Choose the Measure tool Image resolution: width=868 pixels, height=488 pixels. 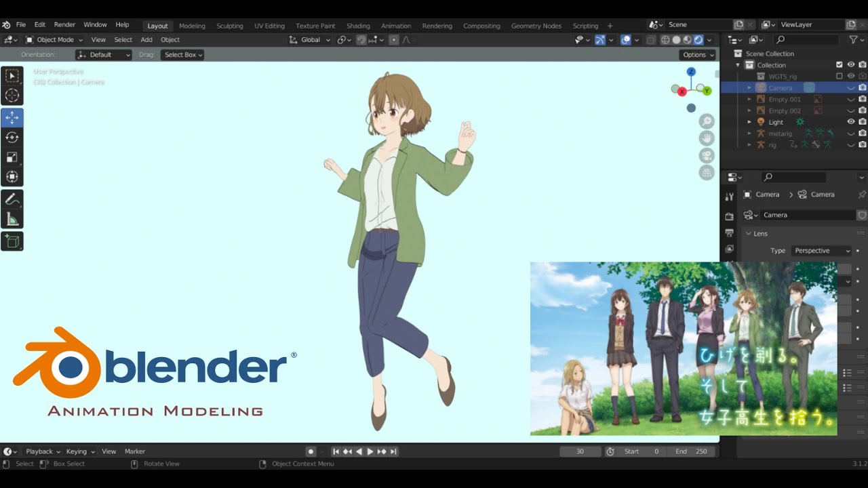(x=12, y=218)
